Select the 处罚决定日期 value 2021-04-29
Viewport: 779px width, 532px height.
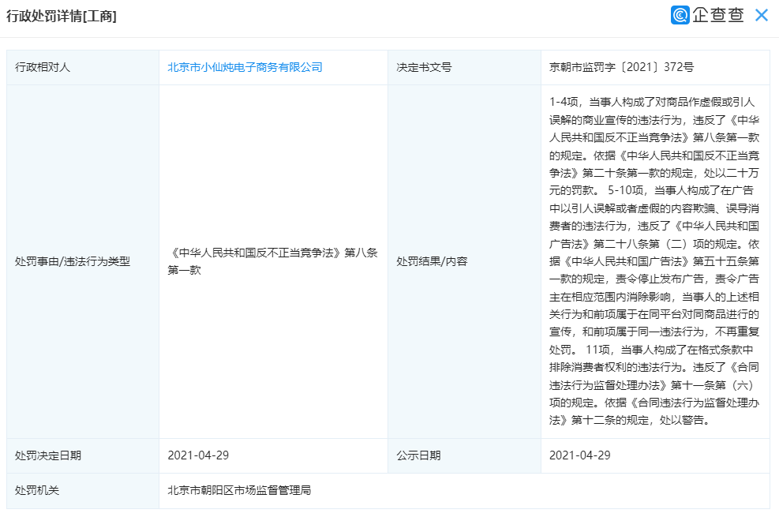198,455
